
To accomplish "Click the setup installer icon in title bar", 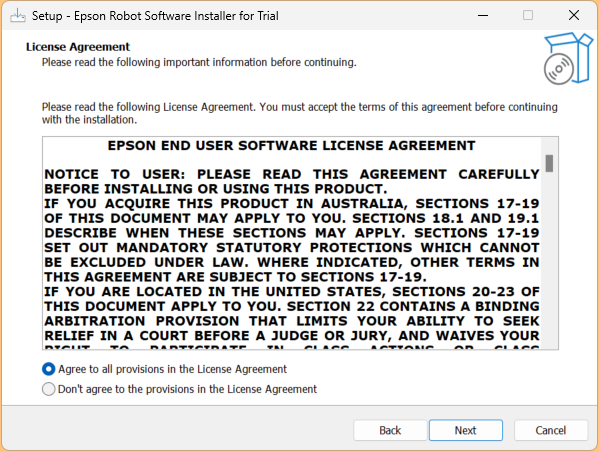I will pos(18,16).
